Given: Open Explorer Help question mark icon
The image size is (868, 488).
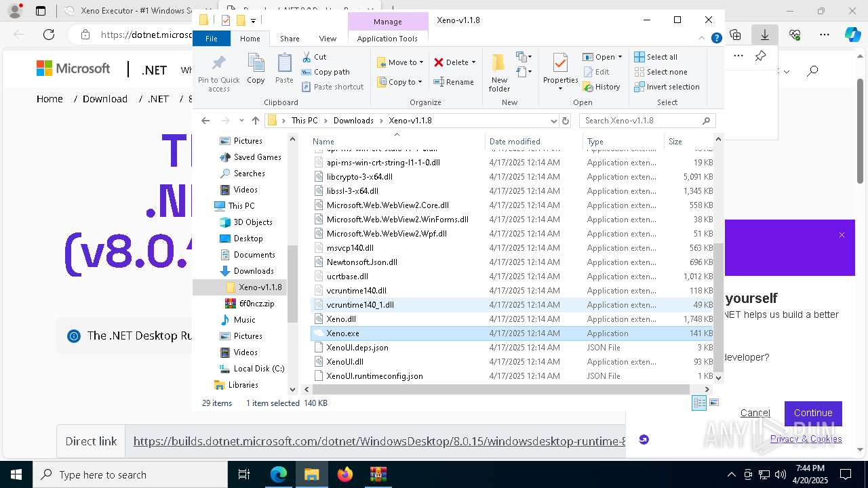Looking at the screenshot, I should pos(716,39).
